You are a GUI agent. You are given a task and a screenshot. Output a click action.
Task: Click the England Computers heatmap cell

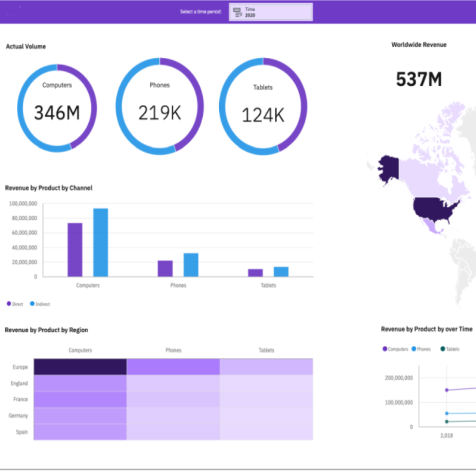click(80, 383)
